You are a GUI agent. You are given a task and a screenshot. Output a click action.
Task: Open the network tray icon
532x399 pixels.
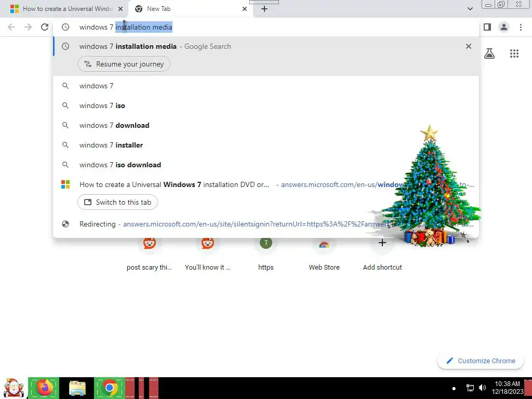coord(470,388)
